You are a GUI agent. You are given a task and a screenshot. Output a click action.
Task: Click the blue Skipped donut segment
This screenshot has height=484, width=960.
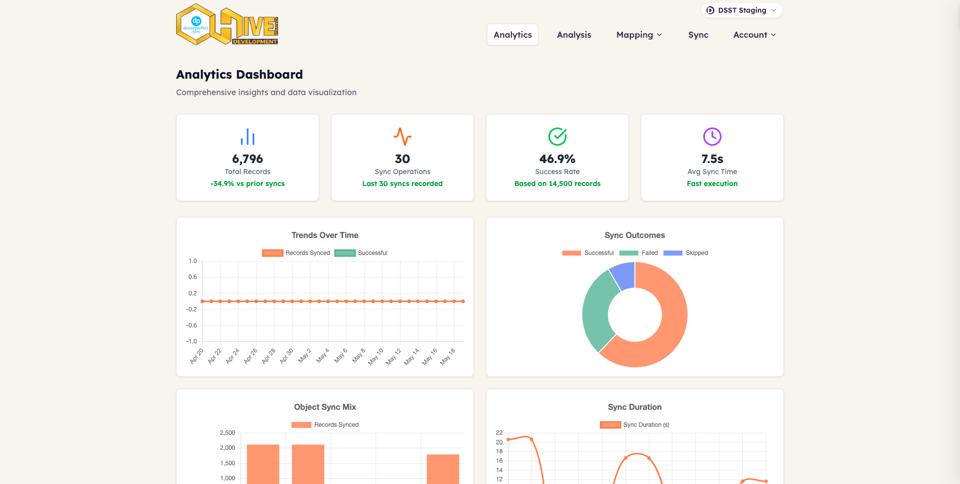pos(624,276)
